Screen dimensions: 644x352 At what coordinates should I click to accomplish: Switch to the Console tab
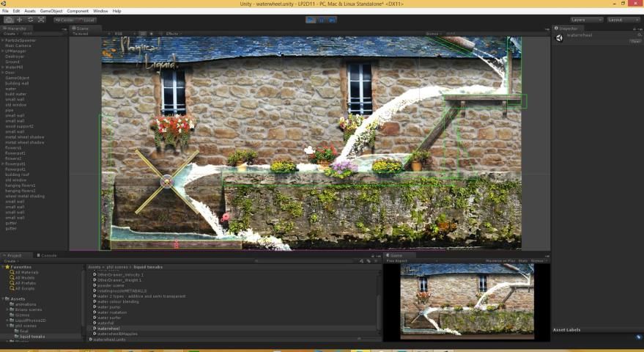tap(48, 255)
